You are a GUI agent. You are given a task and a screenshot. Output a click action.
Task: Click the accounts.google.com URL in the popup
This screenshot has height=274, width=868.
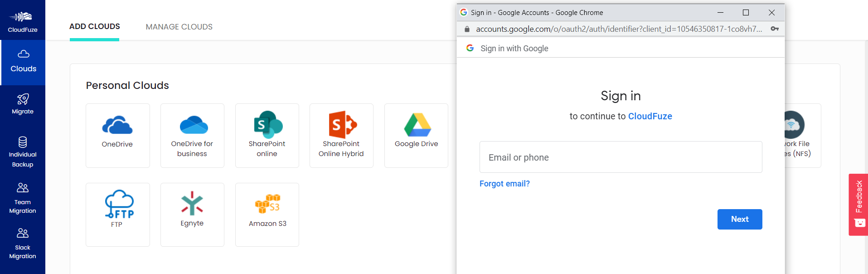[x=619, y=29]
